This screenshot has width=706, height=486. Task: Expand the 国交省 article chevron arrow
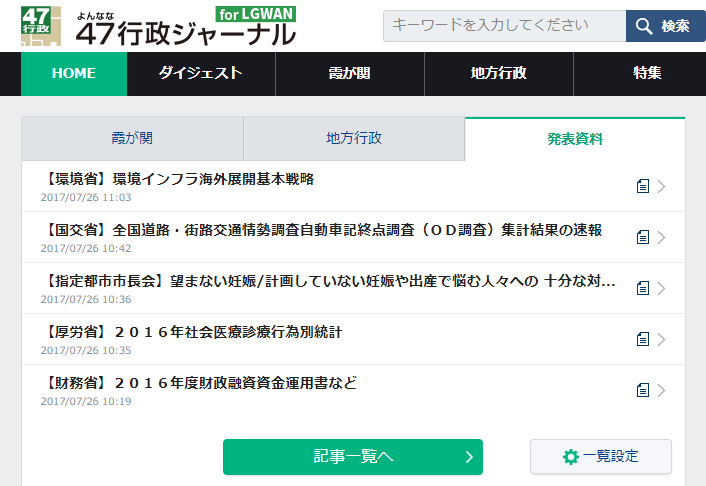tap(662, 237)
